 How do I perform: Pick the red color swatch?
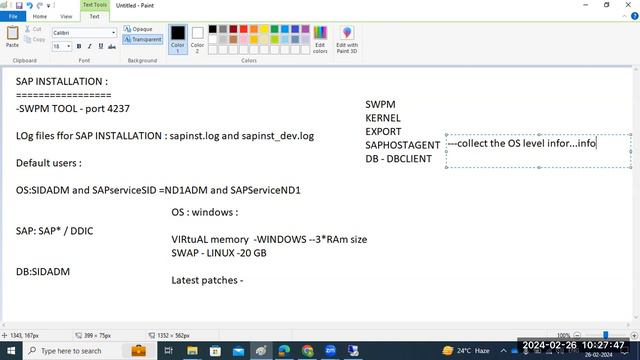tap(244, 29)
